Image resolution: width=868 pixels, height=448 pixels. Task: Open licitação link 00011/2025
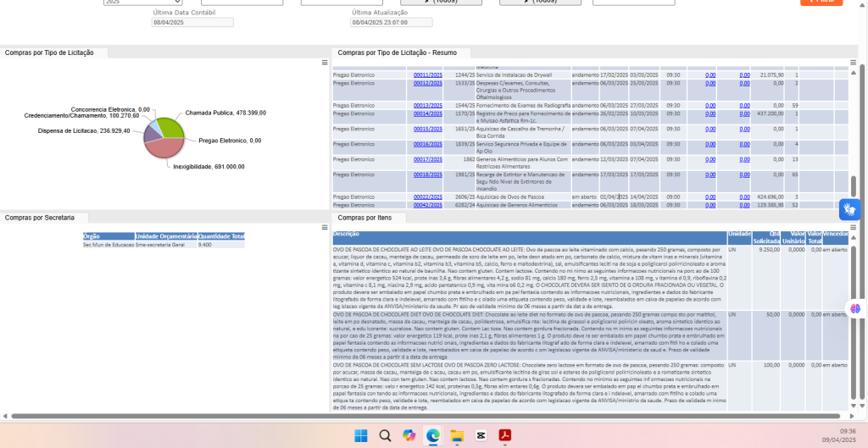click(428, 75)
